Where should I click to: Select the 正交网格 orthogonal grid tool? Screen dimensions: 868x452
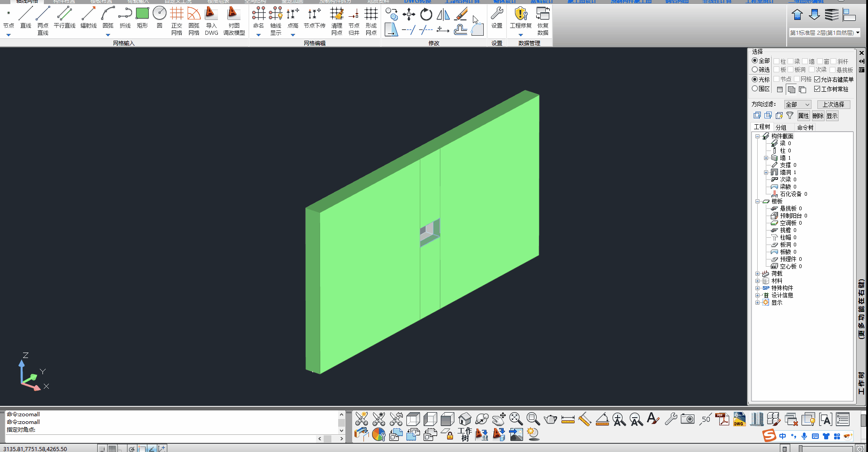click(x=176, y=20)
